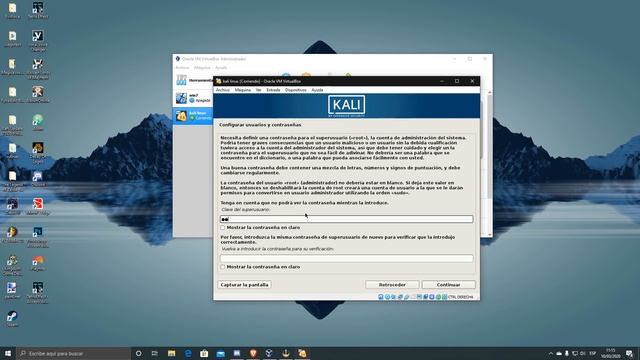Click the taskbar search box
640x360 pixels.
coord(73,353)
